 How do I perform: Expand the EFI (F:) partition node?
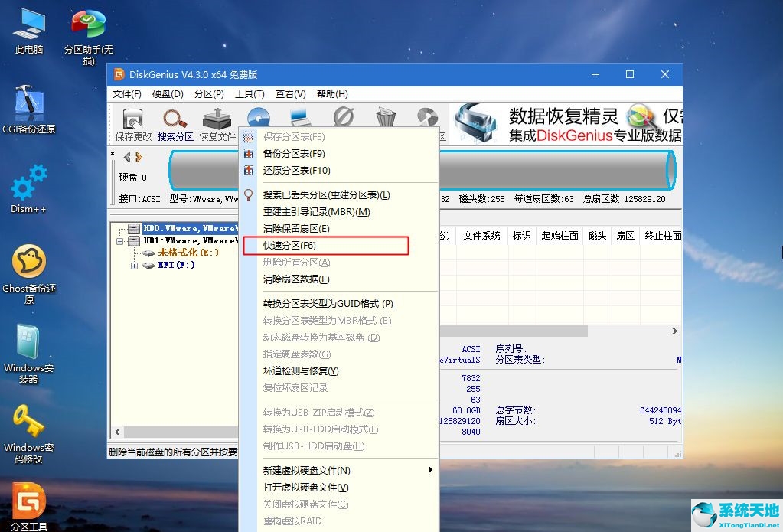135,266
